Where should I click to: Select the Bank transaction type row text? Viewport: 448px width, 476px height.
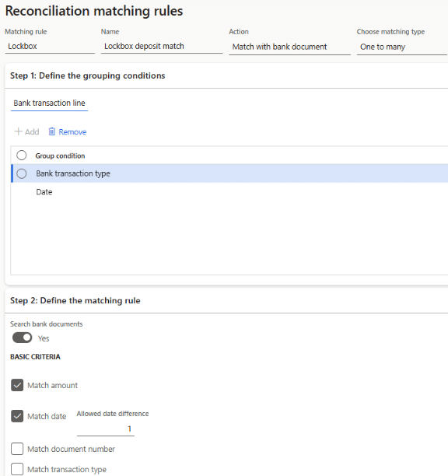(73, 173)
